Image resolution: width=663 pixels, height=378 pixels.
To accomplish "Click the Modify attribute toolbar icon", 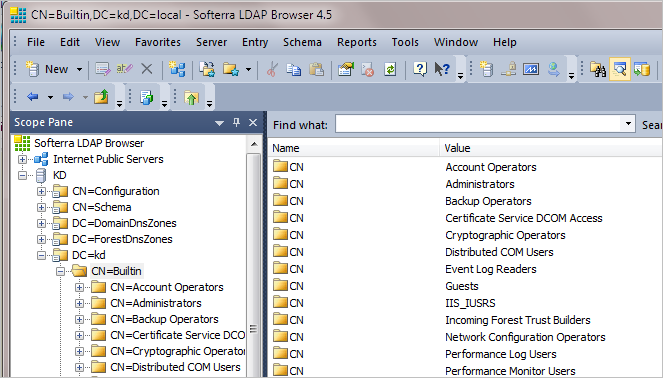I will coord(102,69).
